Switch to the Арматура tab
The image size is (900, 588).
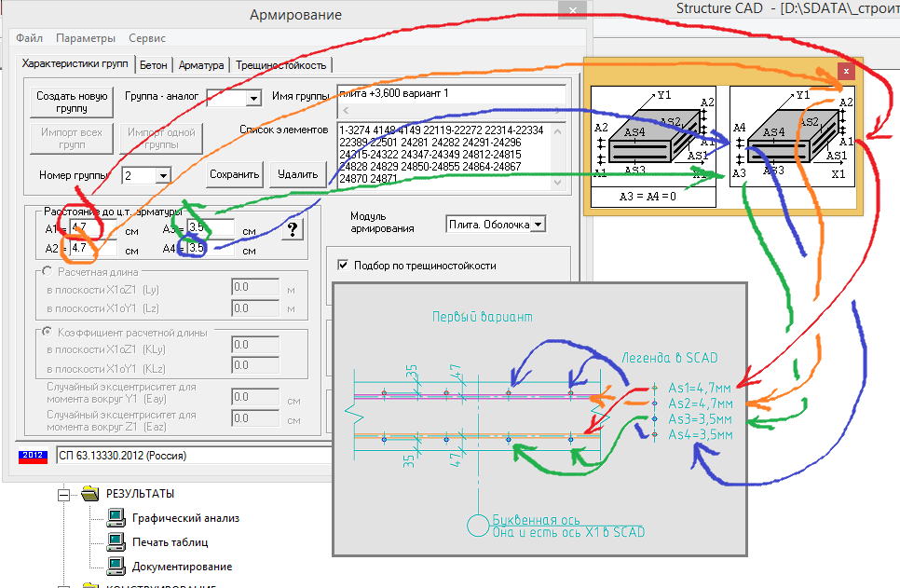point(201,65)
